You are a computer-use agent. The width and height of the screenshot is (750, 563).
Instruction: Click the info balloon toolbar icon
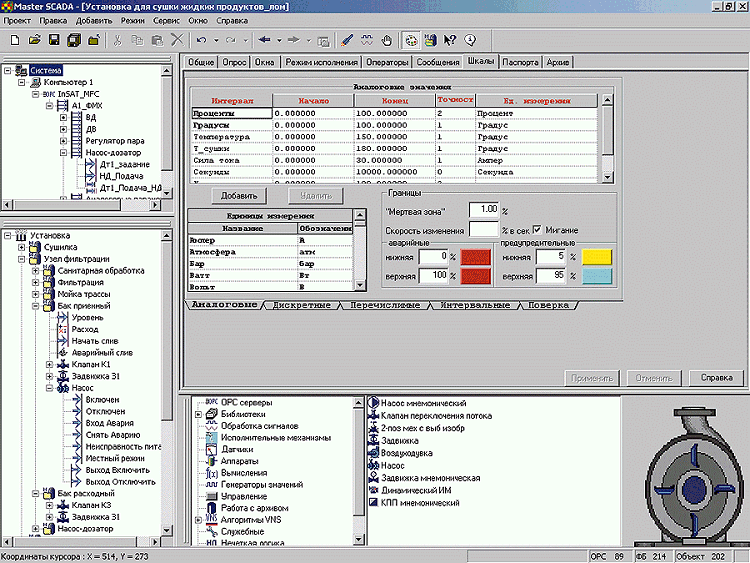(470, 40)
